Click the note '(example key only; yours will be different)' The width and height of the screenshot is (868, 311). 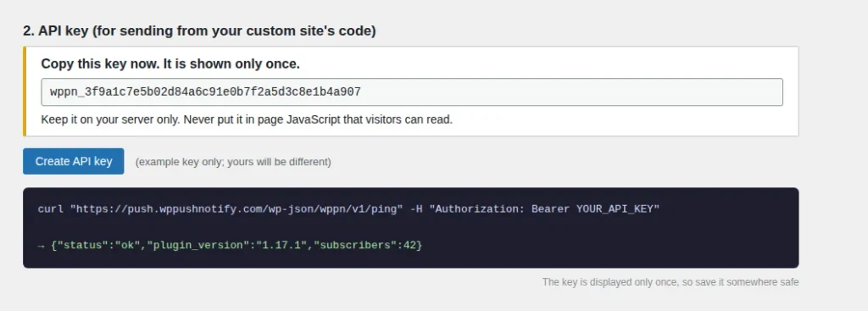(233, 162)
